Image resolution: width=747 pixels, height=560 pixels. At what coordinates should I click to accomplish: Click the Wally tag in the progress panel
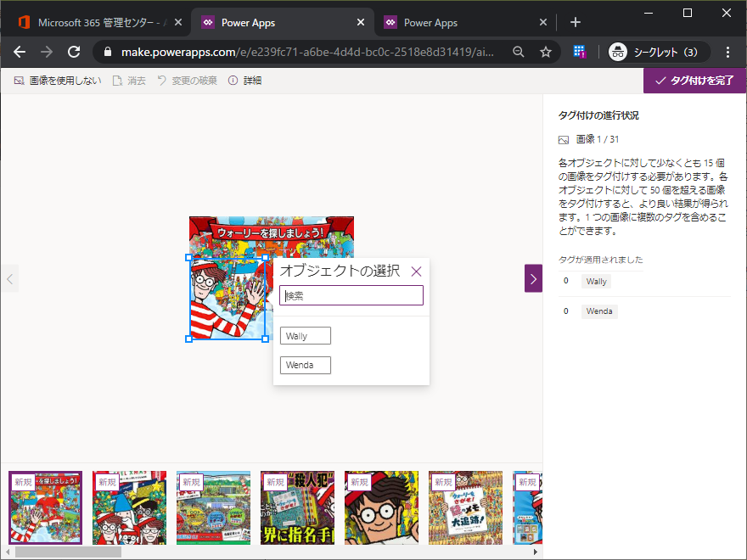[x=597, y=282]
